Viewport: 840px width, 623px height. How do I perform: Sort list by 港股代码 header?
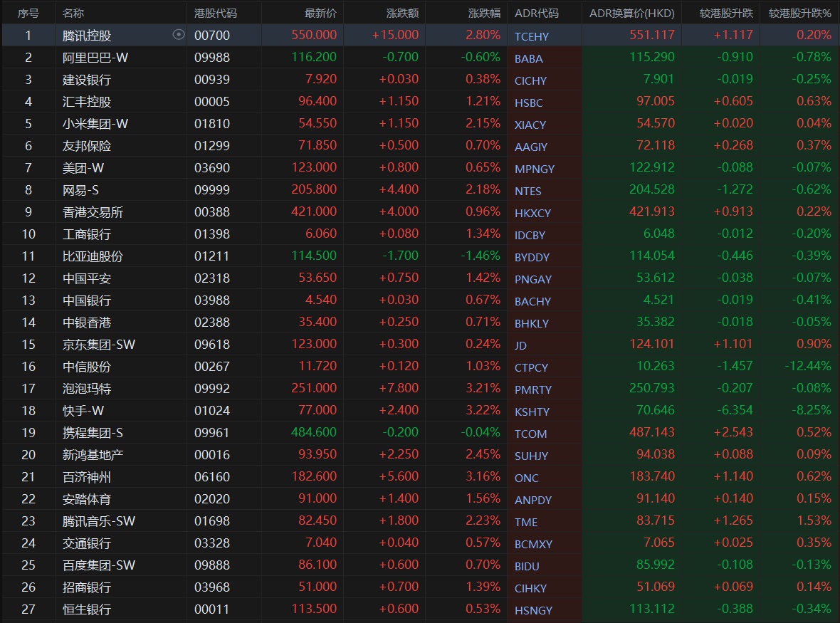216,14
